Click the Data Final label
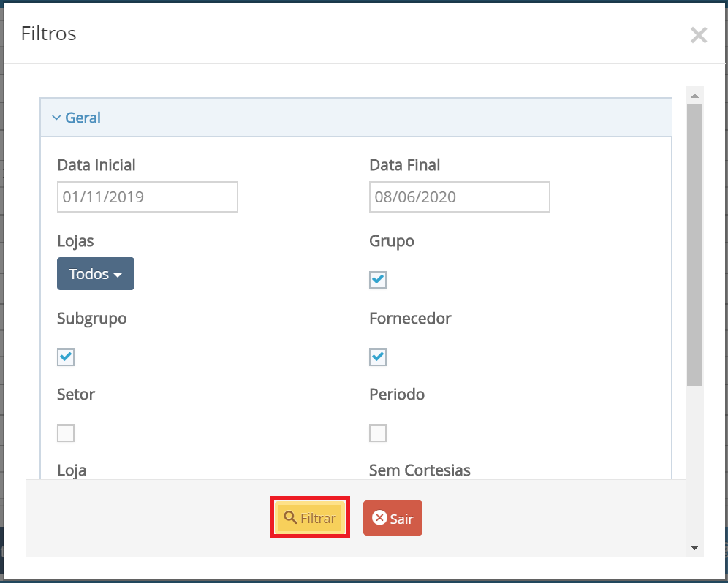The height and width of the screenshot is (583, 728). pyautogui.click(x=404, y=165)
